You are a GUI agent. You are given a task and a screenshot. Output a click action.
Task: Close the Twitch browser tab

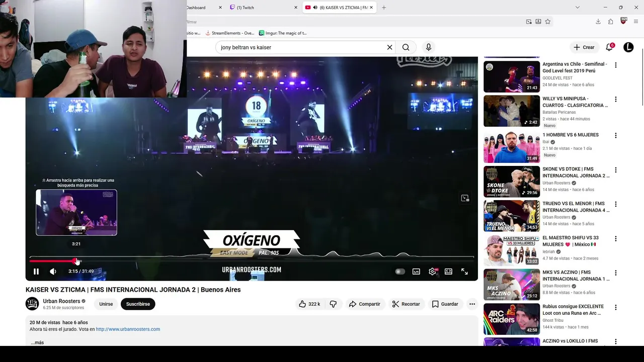click(296, 8)
